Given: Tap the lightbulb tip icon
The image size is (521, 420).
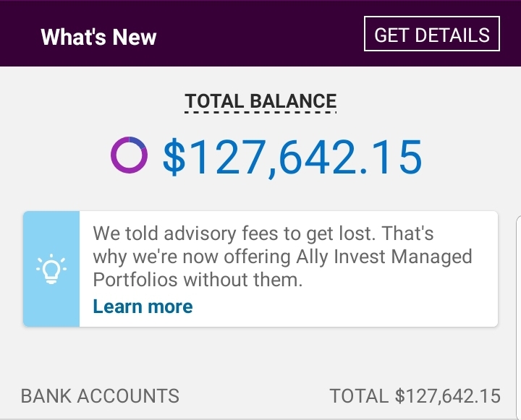Looking at the screenshot, I should point(51,269).
